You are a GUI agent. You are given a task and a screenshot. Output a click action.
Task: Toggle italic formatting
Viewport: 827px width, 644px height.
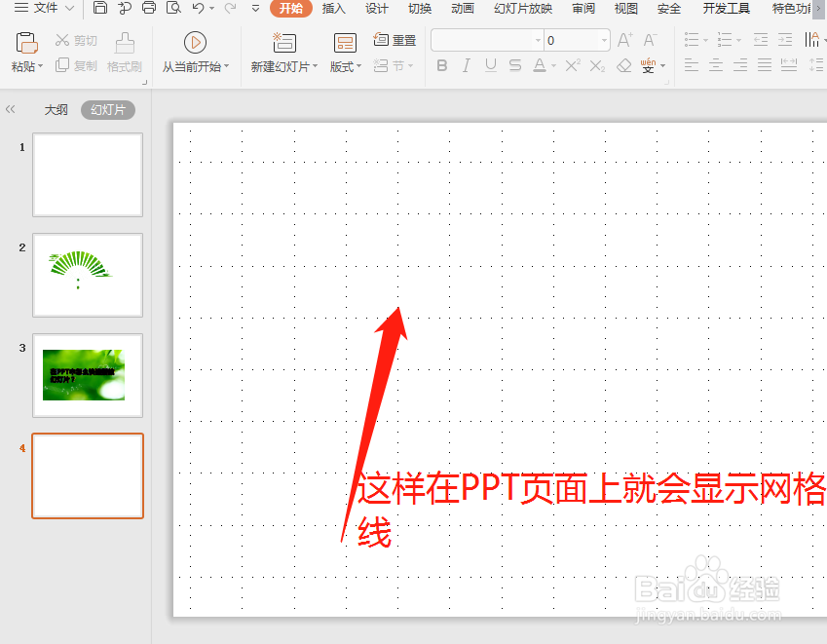[x=466, y=65]
